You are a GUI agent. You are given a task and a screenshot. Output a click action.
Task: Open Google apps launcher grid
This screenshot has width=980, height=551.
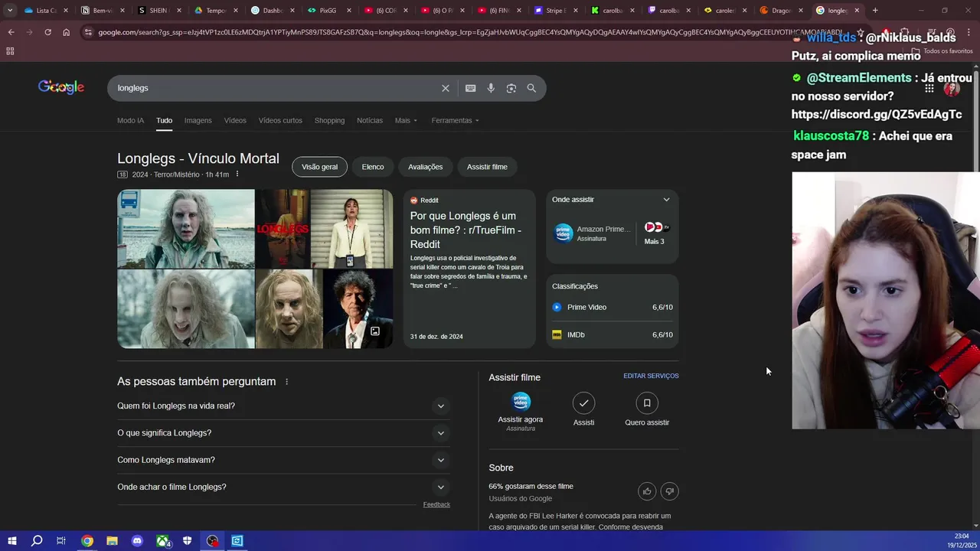coord(929,88)
